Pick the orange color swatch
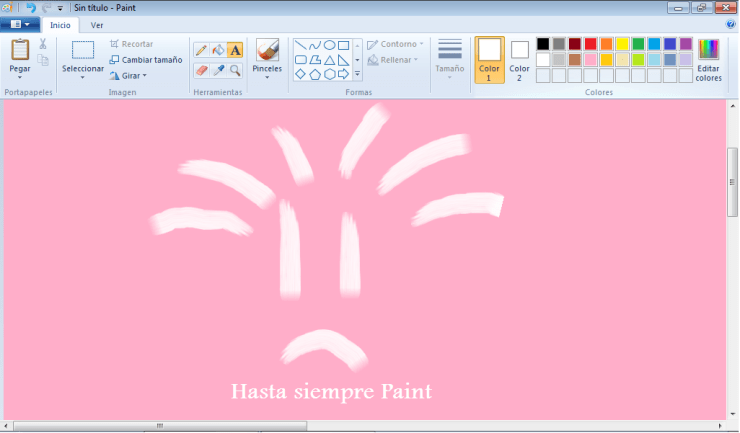Viewport: 740px width, 433px height. [x=606, y=44]
